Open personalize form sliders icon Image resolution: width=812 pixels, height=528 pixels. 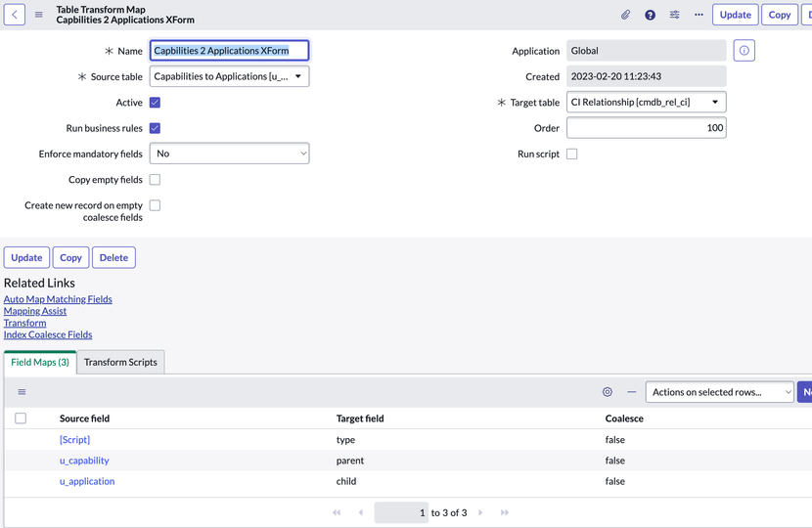(674, 15)
